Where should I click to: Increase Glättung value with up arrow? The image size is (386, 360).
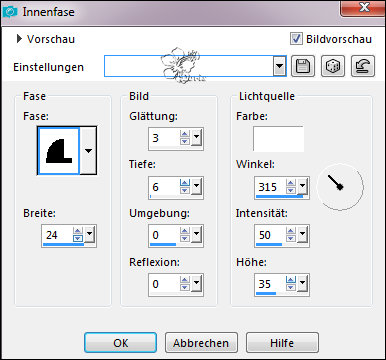[x=185, y=134]
